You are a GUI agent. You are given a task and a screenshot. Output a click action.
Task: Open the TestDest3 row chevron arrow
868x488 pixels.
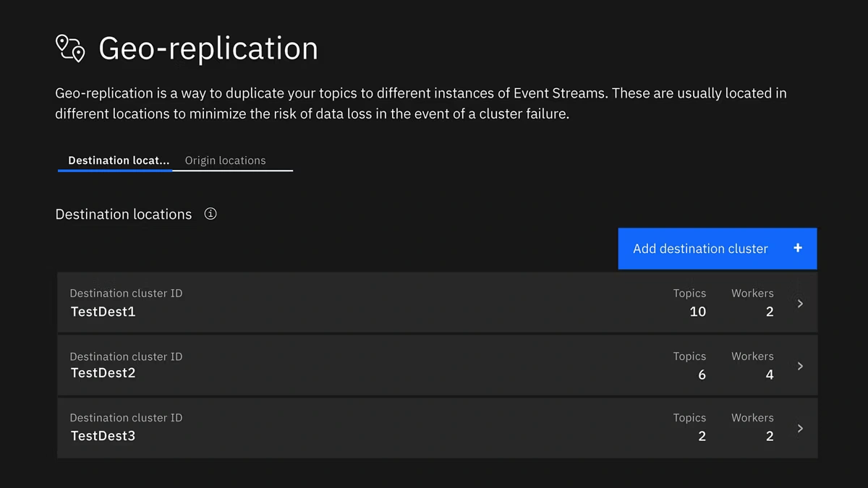click(800, 428)
